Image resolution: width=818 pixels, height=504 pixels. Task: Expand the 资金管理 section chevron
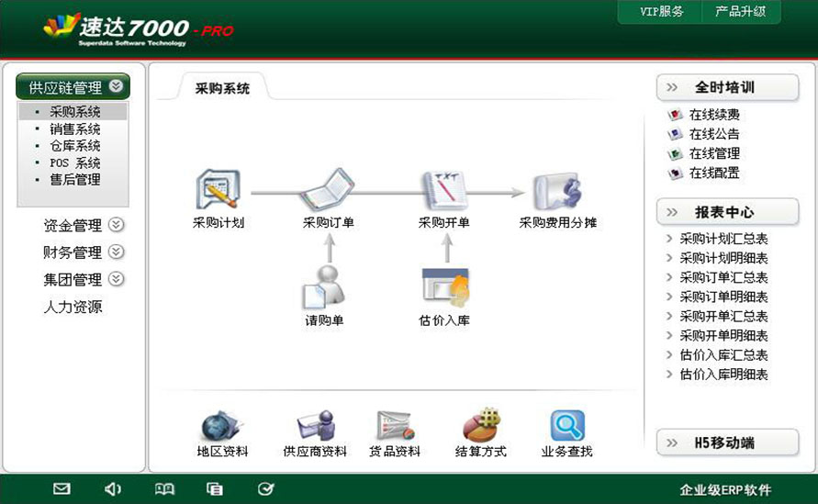116,225
